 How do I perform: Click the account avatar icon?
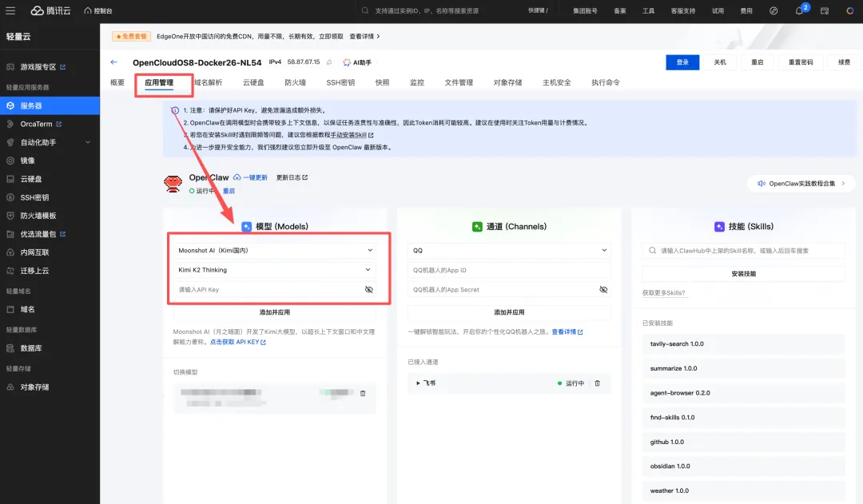849,10
